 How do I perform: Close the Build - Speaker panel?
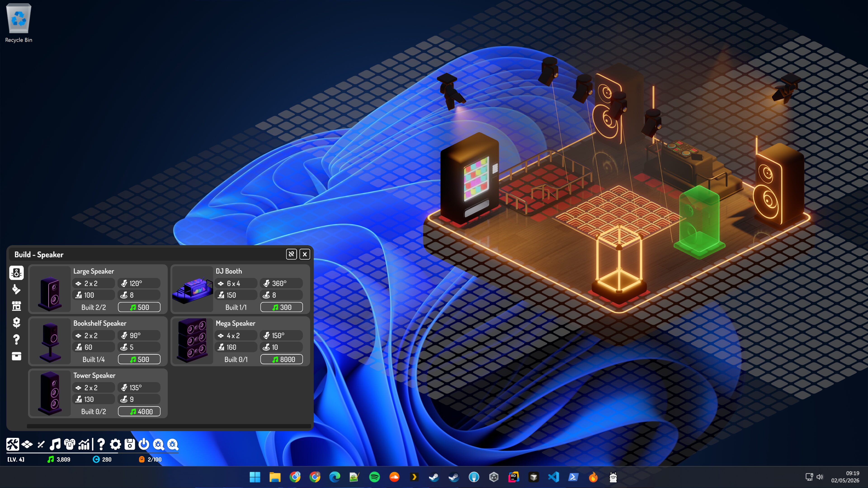tap(305, 254)
